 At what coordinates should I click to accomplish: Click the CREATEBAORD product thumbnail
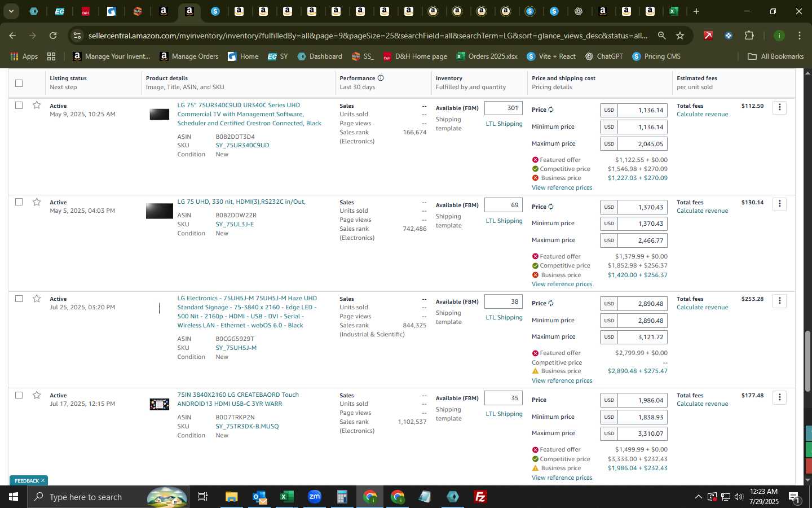(159, 404)
